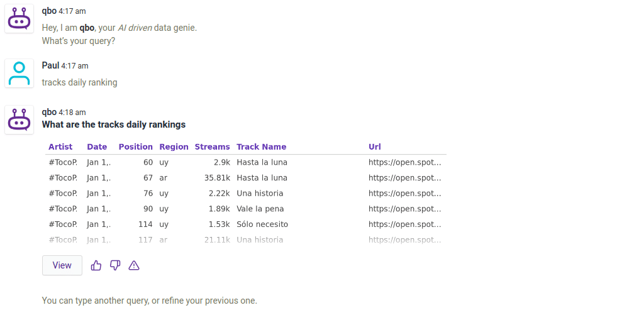Click Paul's 'tracks daily ranking' message text

click(x=79, y=82)
